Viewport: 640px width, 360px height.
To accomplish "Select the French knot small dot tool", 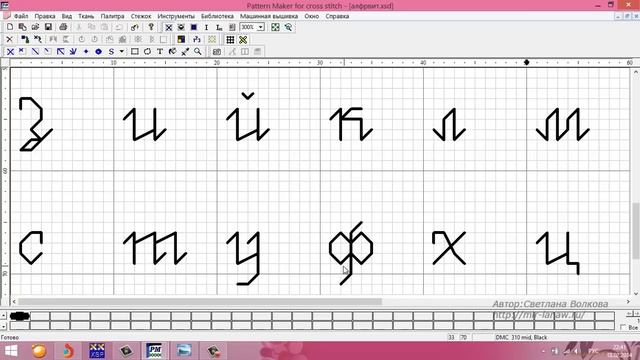I will point(86,52).
